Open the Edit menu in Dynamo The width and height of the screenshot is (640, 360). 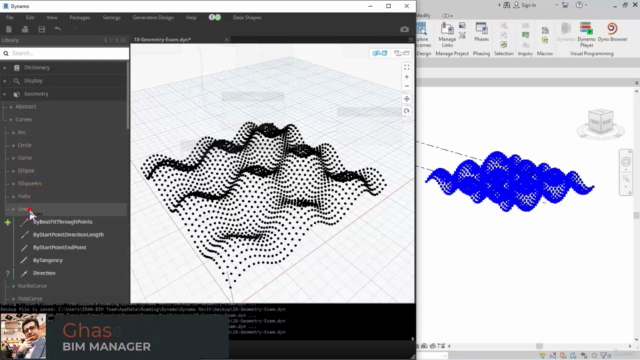[30, 18]
